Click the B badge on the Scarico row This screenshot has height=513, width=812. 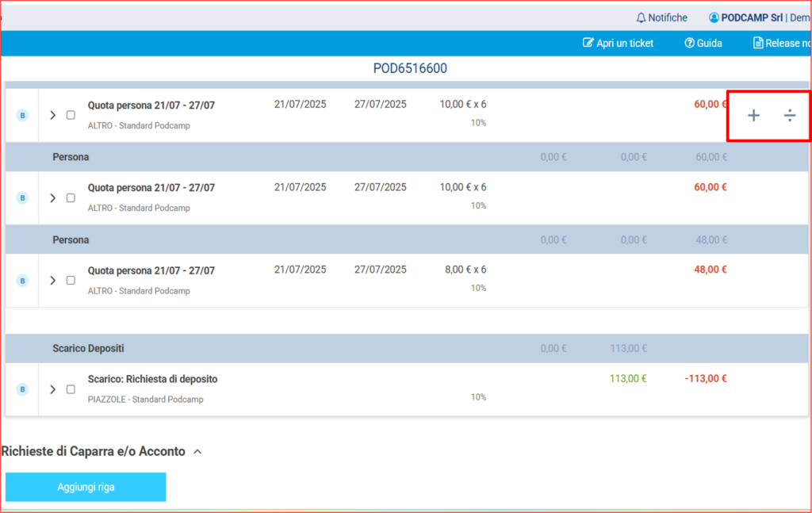pyautogui.click(x=22, y=389)
